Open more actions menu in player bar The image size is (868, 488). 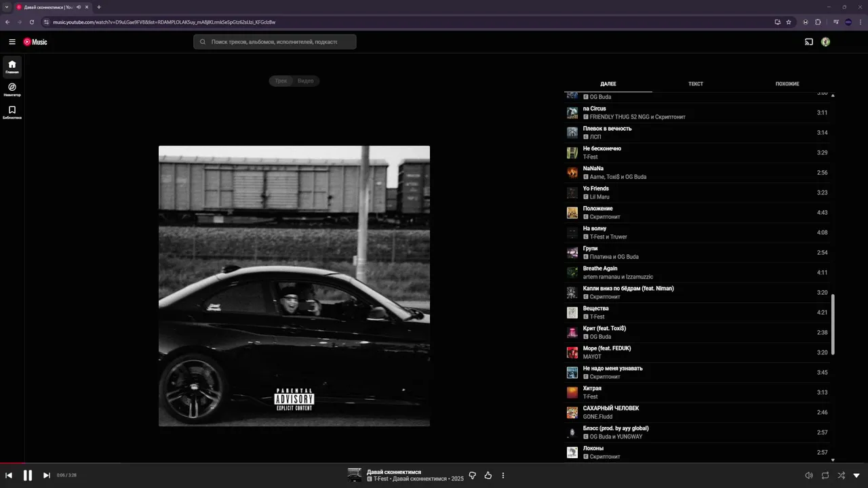tap(503, 476)
